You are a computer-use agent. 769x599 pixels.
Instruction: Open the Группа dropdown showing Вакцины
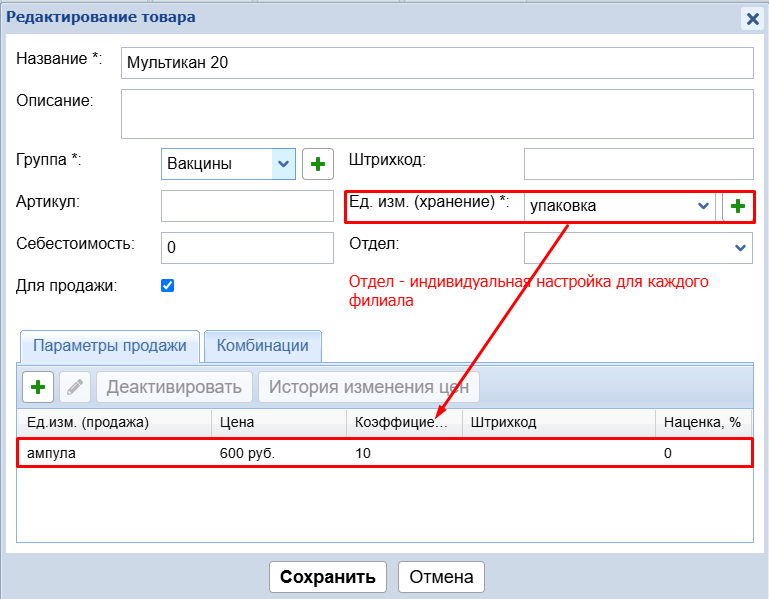click(x=284, y=163)
